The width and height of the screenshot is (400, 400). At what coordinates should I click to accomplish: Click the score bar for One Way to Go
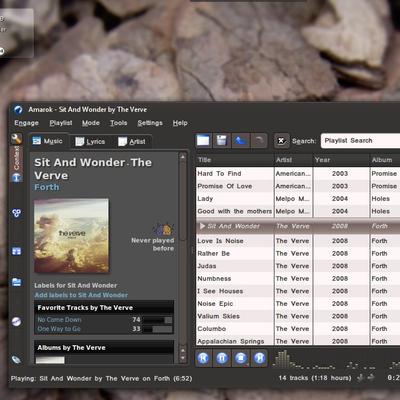coord(157,329)
